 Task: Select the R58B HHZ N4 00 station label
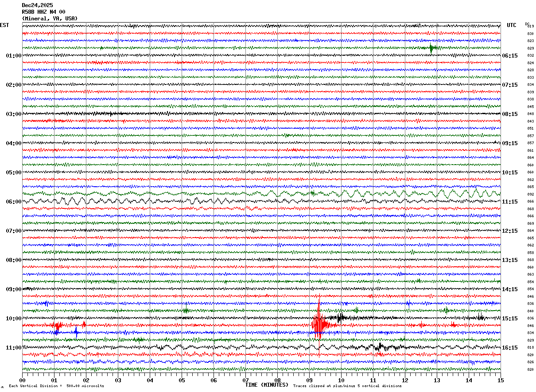tap(43, 12)
